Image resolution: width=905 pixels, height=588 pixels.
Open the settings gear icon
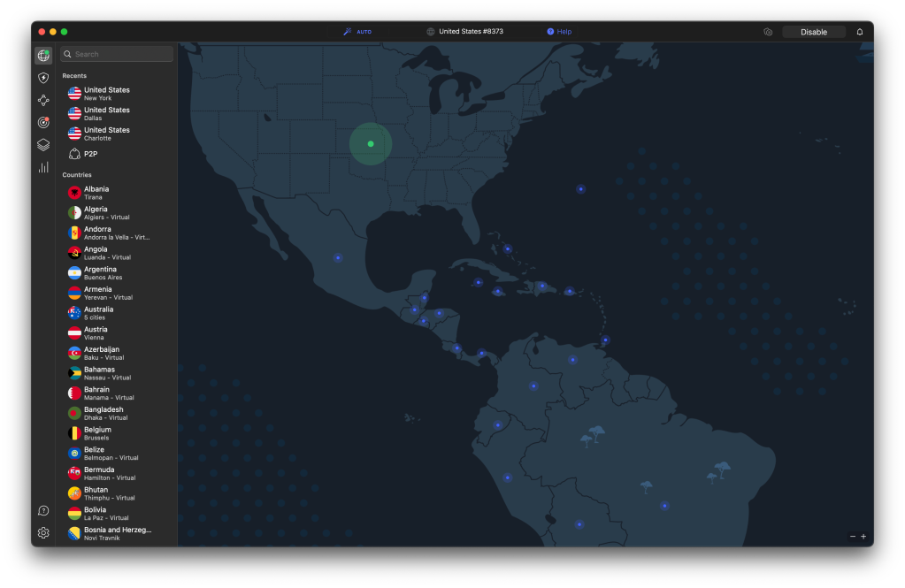pos(43,532)
